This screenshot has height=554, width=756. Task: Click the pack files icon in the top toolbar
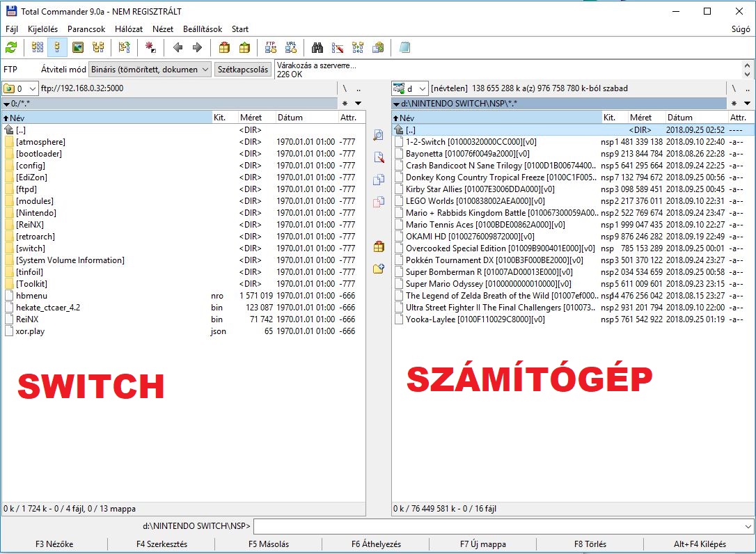coord(224,47)
